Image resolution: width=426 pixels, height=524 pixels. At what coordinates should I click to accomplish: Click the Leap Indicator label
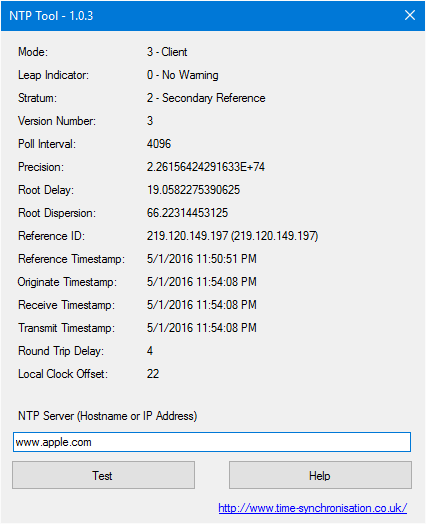[x=53, y=75]
